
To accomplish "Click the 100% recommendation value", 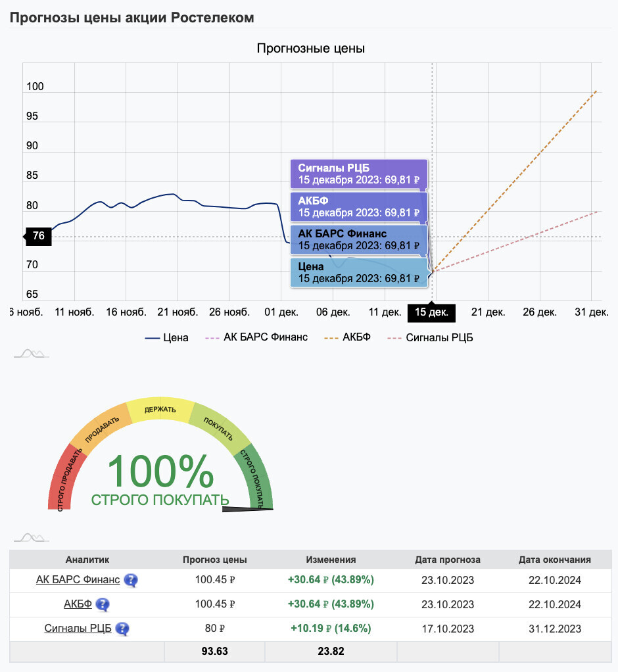I will (x=160, y=471).
